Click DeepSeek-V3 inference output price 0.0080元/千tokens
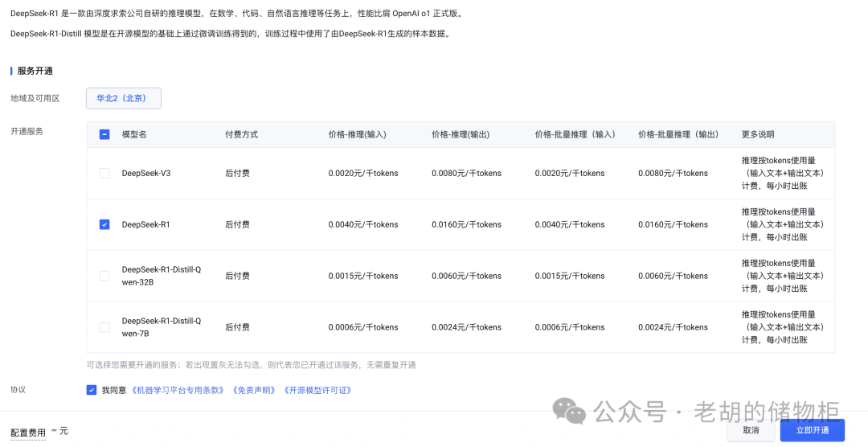 467,173
